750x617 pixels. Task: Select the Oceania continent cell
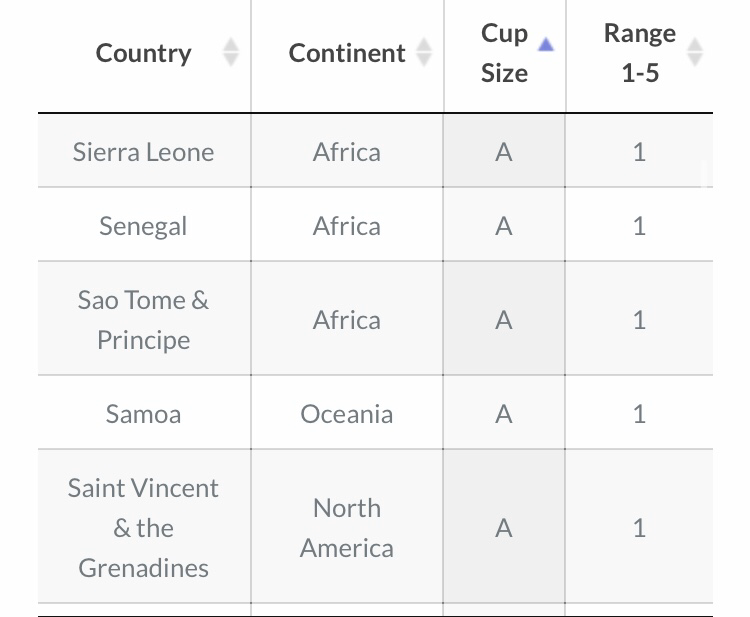(347, 414)
